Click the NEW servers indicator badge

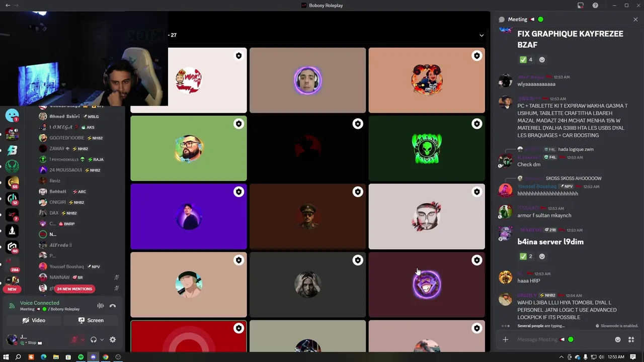point(12,289)
